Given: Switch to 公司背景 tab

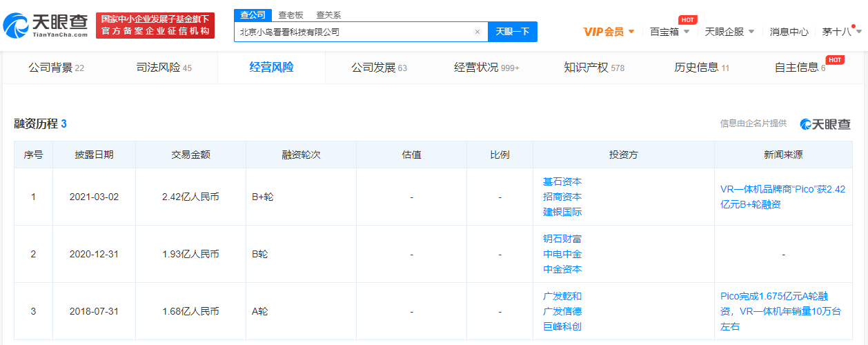Looking at the screenshot, I should [x=56, y=68].
